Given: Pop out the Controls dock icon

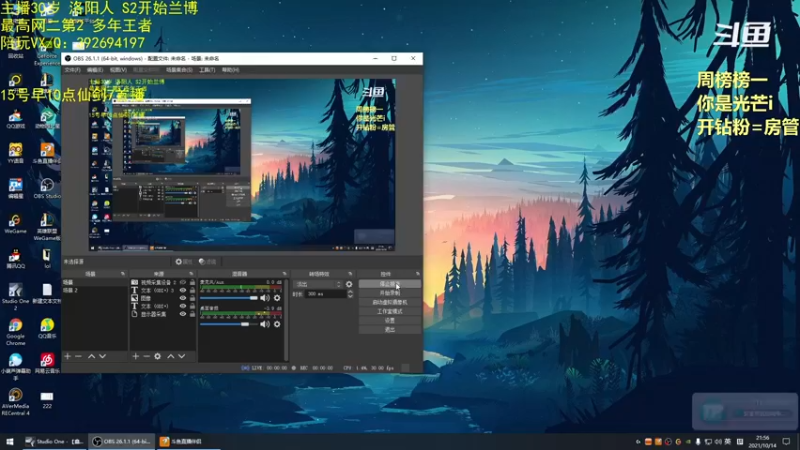Looking at the screenshot, I should pyautogui.click(x=417, y=274).
